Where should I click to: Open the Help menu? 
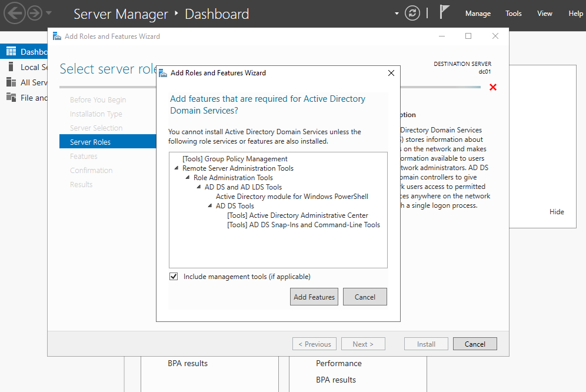(575, 14)
